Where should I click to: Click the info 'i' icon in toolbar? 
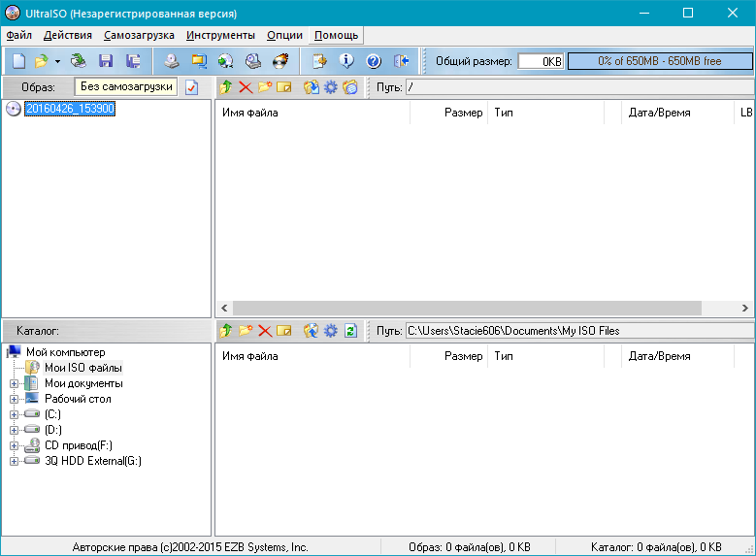click(x=346, y=61)
